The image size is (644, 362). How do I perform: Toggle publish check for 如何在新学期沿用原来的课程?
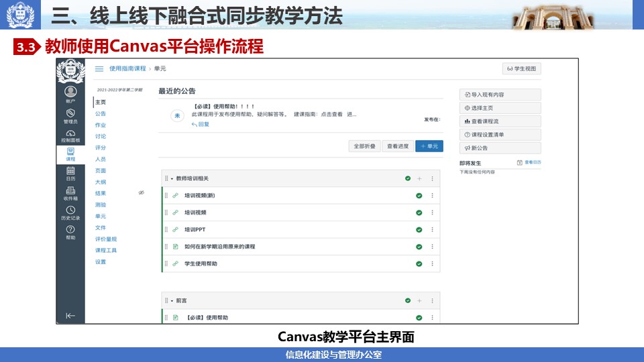(x=419, y=247)
